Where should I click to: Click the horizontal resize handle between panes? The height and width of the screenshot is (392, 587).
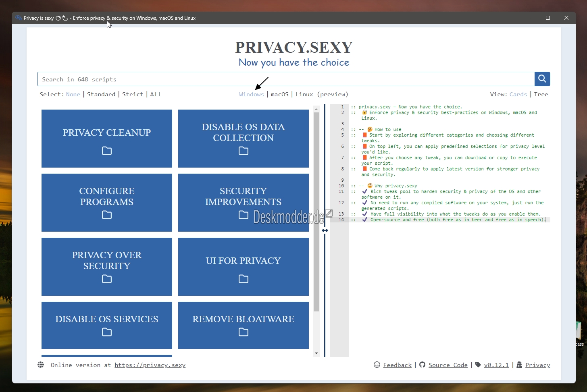click(325, 230)
